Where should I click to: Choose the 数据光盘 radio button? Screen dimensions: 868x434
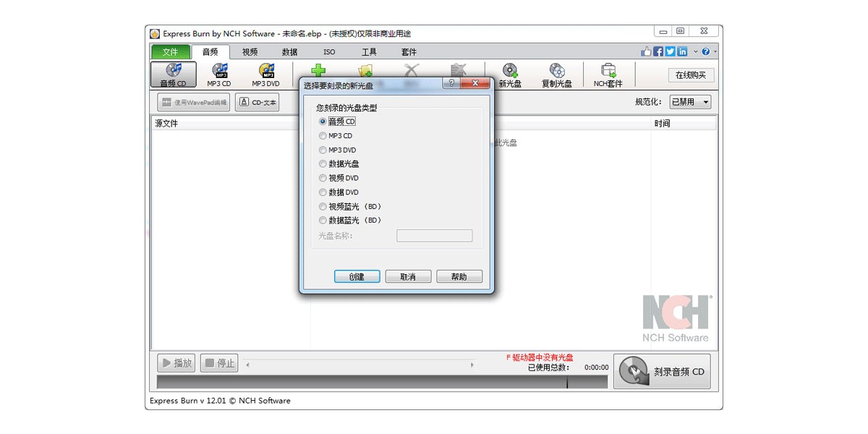323,164
